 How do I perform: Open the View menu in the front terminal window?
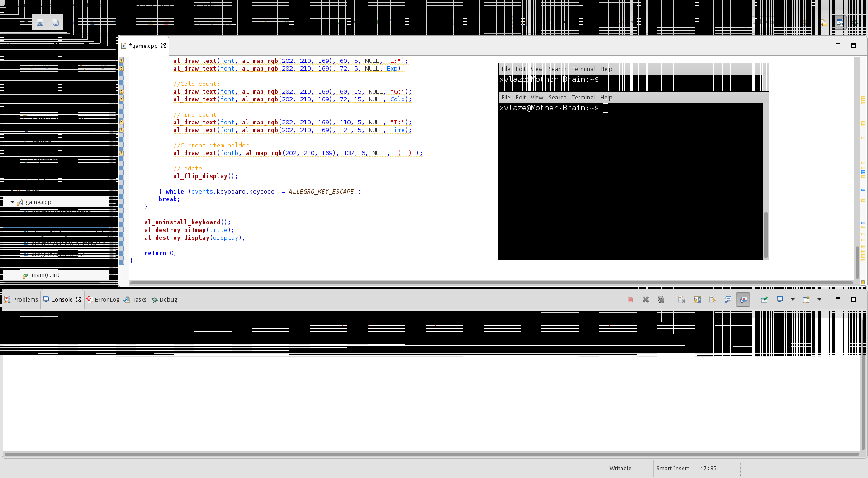point(537,98)
